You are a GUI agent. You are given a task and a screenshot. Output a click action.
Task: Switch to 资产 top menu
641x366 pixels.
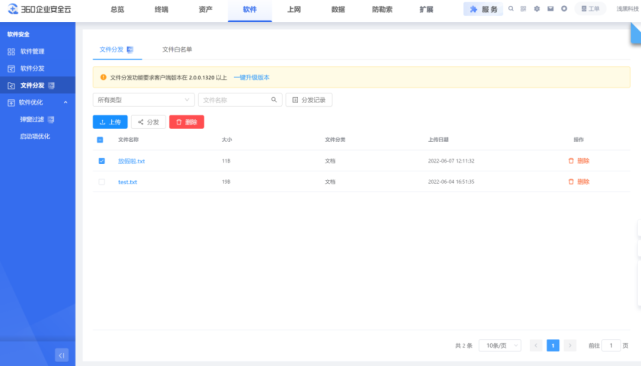206,9
